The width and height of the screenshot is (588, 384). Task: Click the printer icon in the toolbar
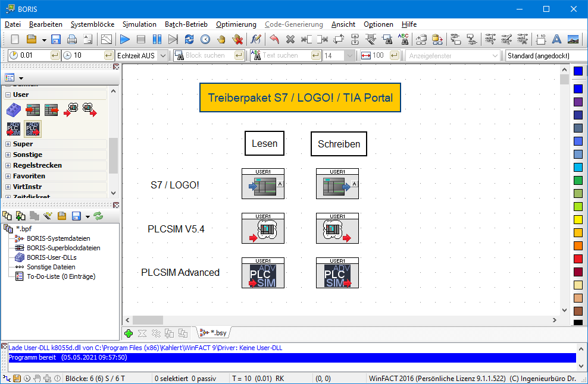[x=72, y=39]
